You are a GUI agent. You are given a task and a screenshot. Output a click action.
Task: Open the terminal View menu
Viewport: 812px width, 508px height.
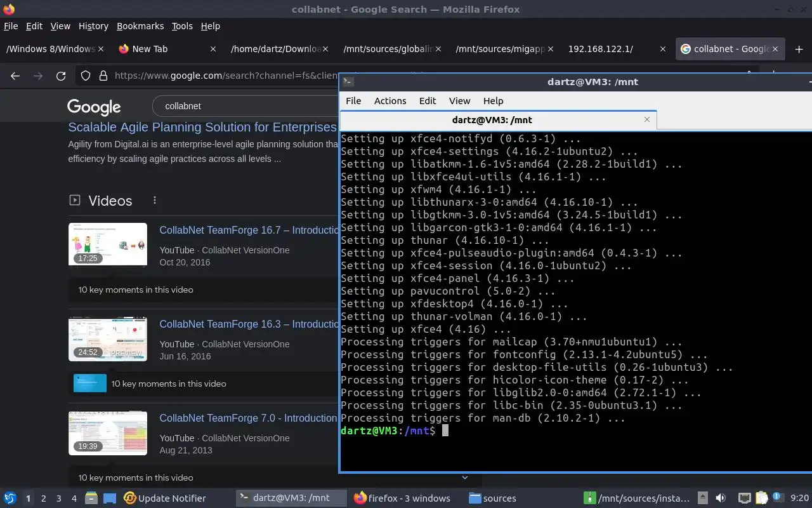click(x=459, y=101)
